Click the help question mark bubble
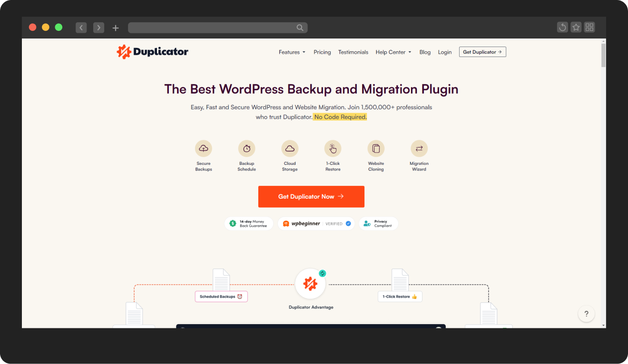The height and width of the screenshot is (364, 628). (x=586, y=314)
